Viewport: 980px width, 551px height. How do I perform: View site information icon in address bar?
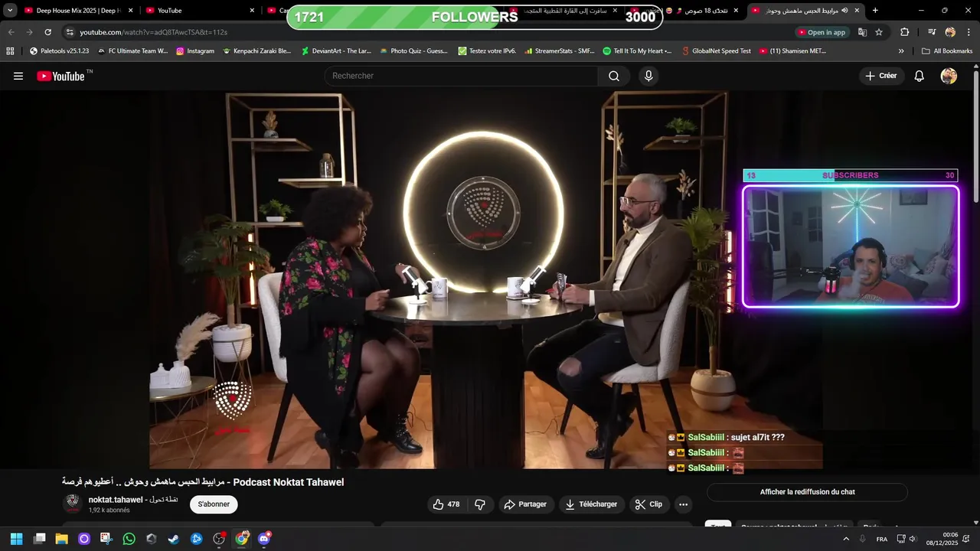(x=70, y=32)
